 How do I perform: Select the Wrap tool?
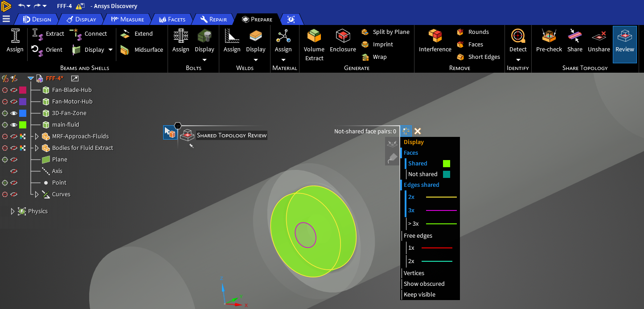click(x=373, y=57)
